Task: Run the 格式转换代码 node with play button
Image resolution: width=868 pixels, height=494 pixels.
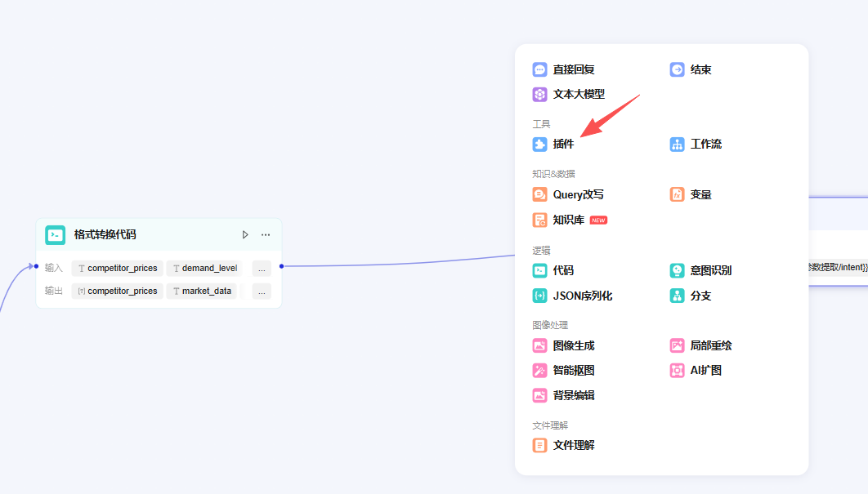Action: pyautogui.click(x=245, y=235)
